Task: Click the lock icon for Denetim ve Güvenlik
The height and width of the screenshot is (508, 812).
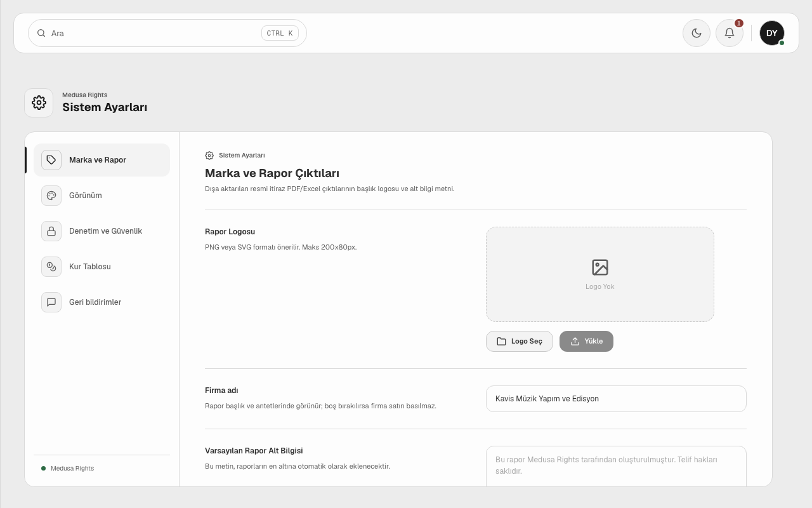Action: point(51,231)
